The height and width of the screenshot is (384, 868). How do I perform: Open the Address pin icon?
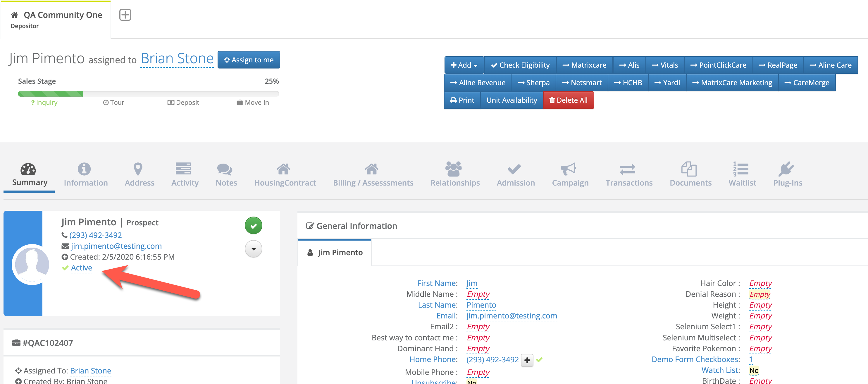138,169
